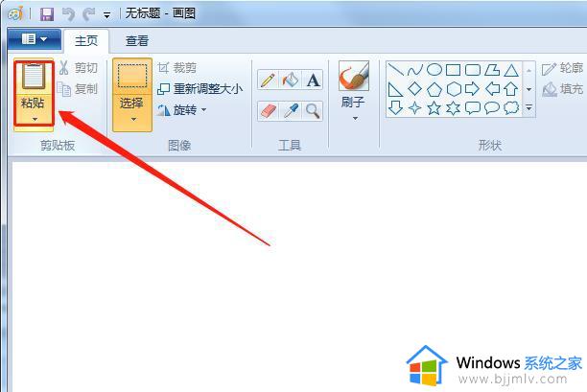Open the 选择 dropdown arrow

[x=133, y=119]
